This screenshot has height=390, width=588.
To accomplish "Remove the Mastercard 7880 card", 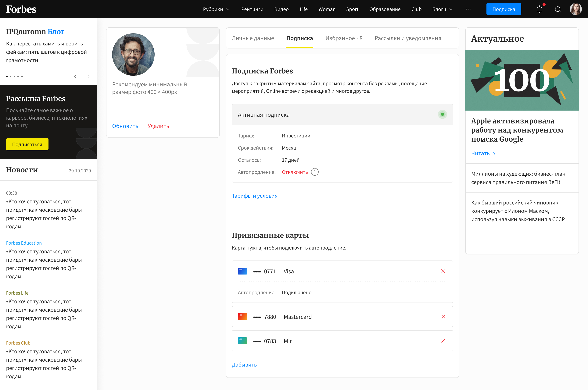I will 443,317.
